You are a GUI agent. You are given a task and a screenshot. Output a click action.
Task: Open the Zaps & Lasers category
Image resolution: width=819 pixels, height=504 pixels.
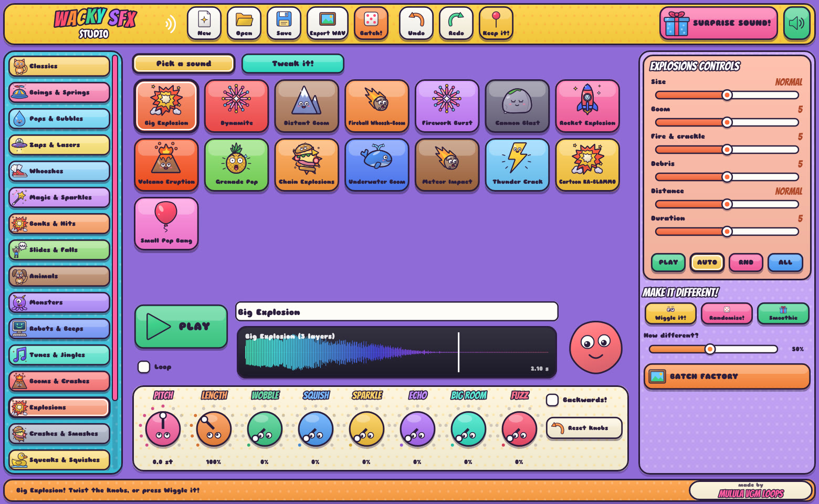(x=59, y=145)
